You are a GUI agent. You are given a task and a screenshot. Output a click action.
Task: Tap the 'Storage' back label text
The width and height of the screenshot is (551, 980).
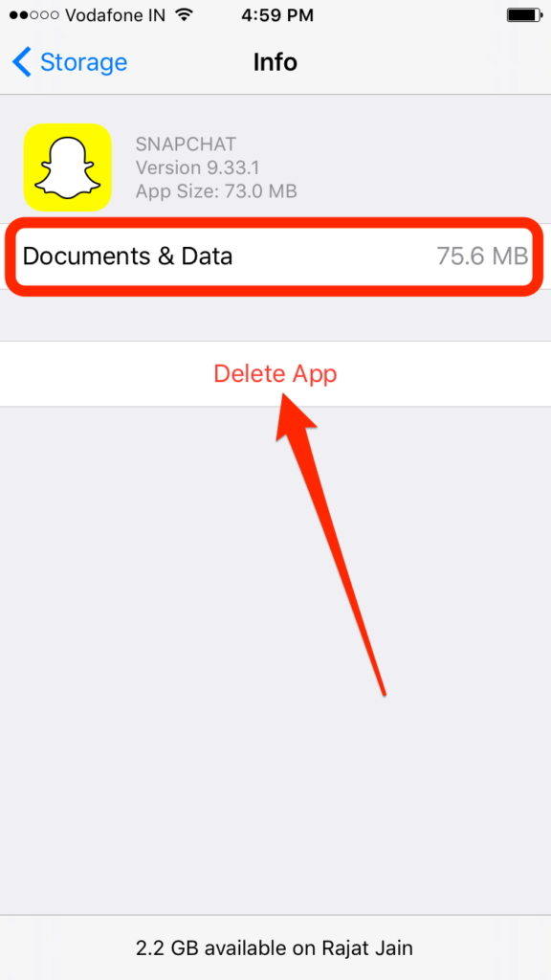coord(84,62)
